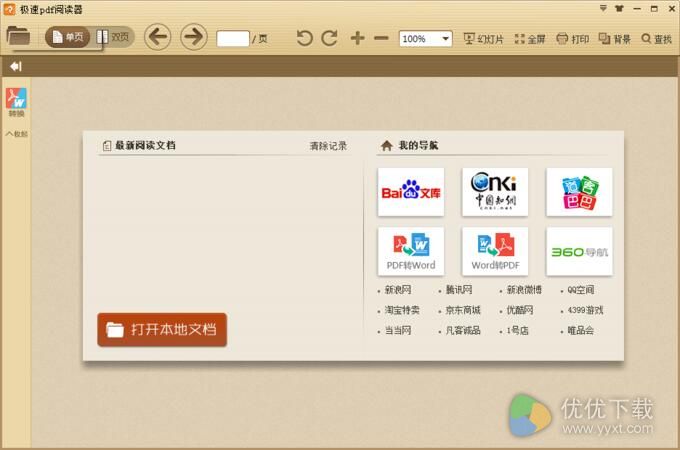Switch to double page view (双页)

click(113, 37)
